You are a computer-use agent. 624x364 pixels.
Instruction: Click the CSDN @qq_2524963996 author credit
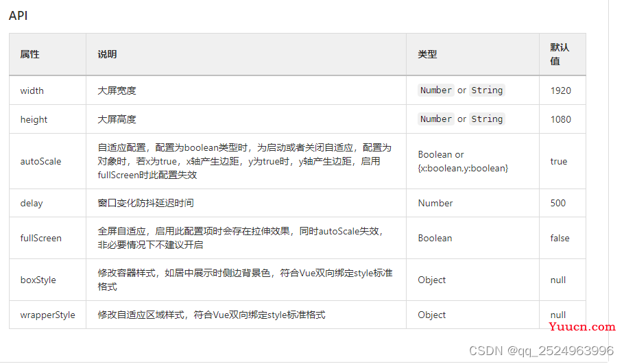[541, 350]
